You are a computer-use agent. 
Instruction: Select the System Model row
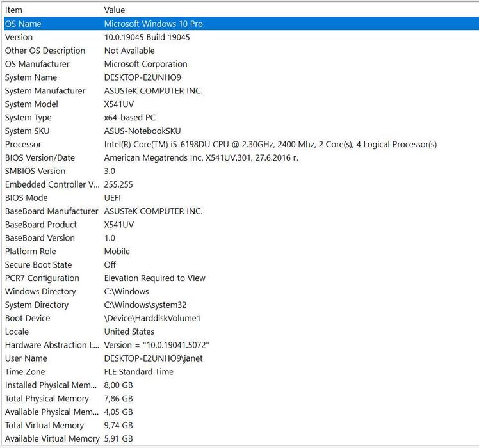(x=241, y=104)
